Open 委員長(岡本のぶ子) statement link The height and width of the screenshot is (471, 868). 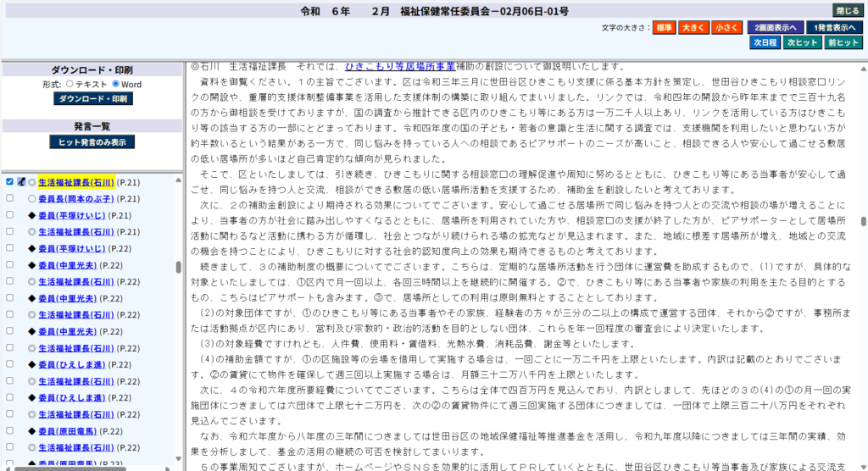[76, 199]
